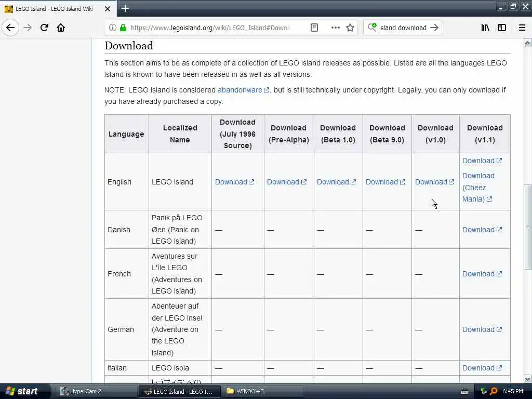Open a new browser tab
Screen dimensions: 532x399
tap(125, 8)
